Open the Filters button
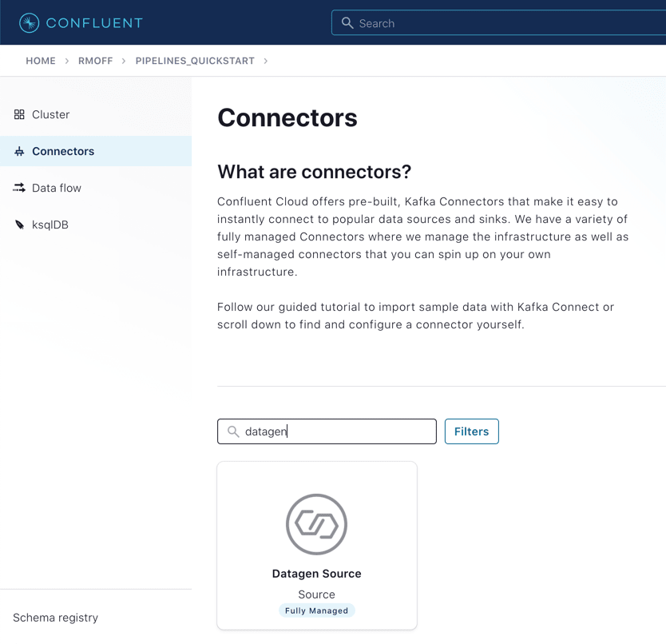This screenshot has width=666, height=644. [x=471, y=431]
